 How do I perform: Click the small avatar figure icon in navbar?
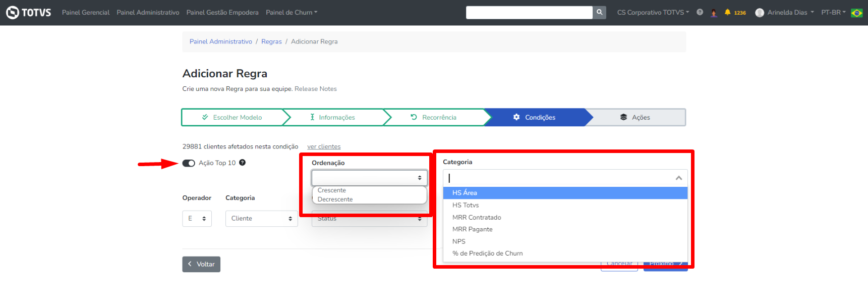[x=714, y=13]
